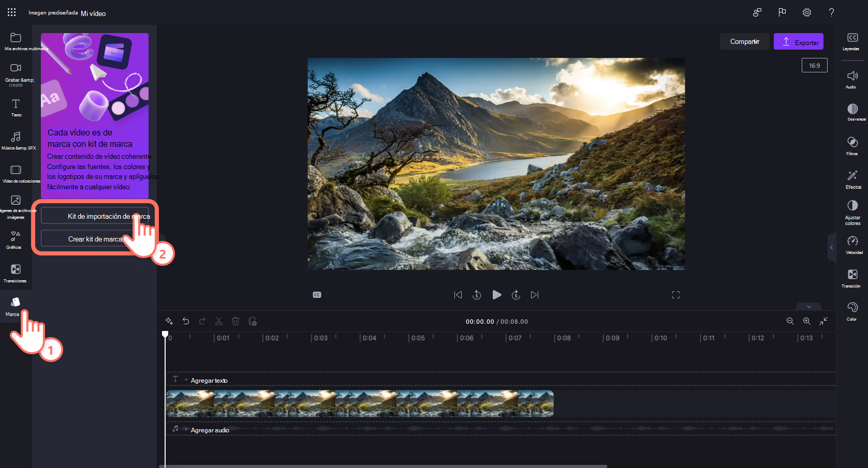Open the 16:9 aspect ratio selector
The width and height of the screenshot is (868, 468).
(814, 66)
